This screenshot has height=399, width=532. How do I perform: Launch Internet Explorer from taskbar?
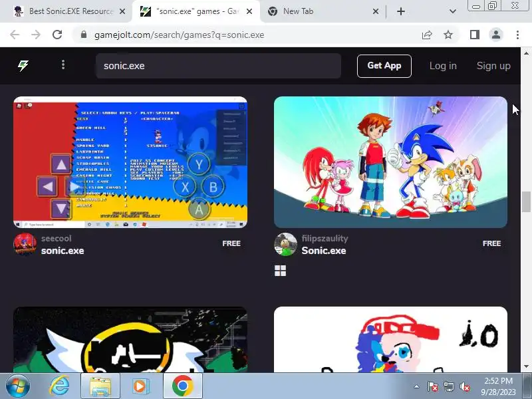[x=59, y=386]
